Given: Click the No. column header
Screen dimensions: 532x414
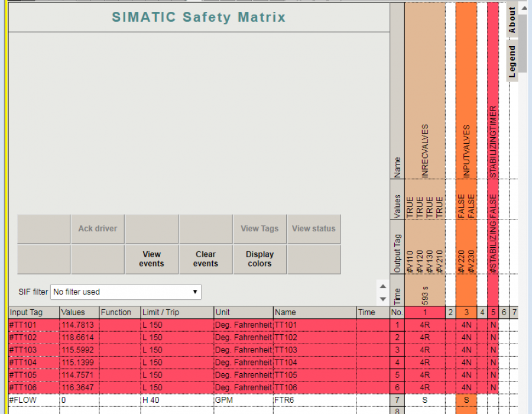Looking at the screenshot, I should [x=397, y=312].
